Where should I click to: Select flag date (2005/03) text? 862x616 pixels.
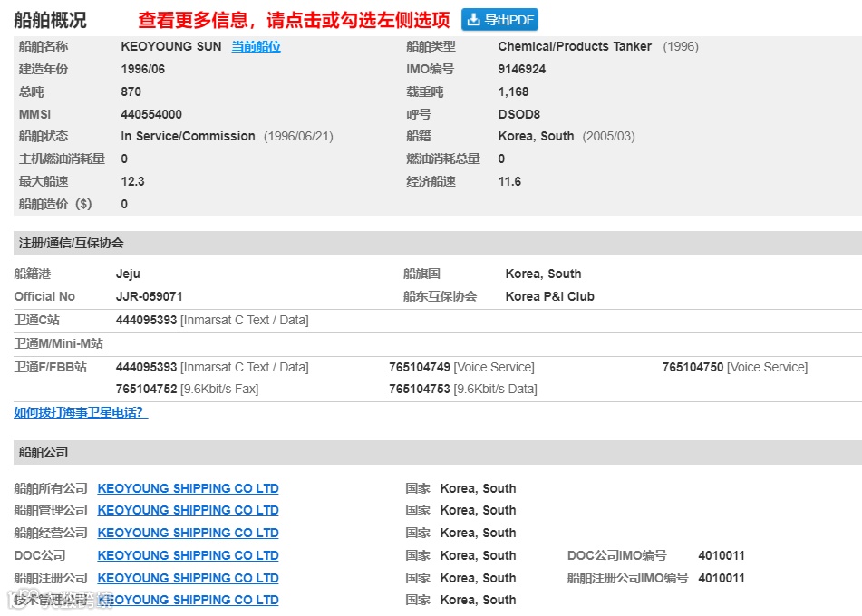coord(608,136)
